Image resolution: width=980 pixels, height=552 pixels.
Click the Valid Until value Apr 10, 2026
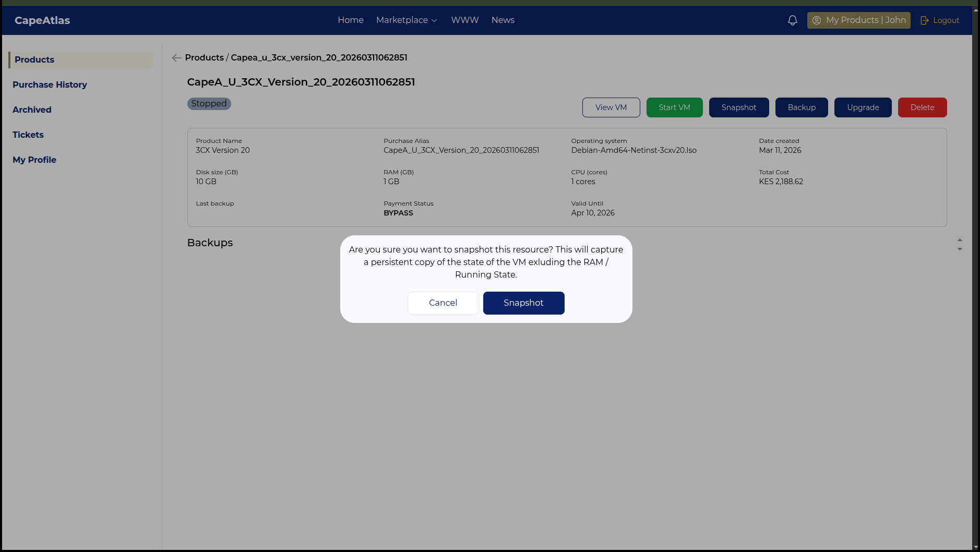(x=593, y=213)
